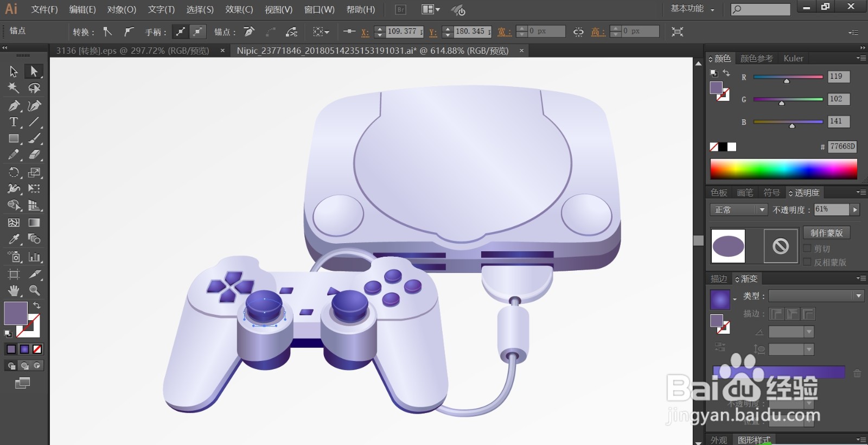868x445 pixels.
Task: Select the Blend tool
Action: coord(34,239)
